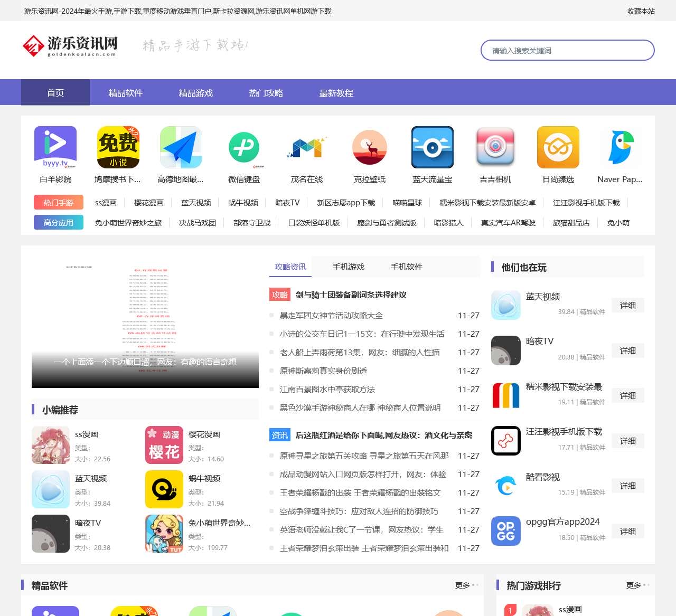Switch to the 手机游戏 tab
The image size is (676, 616).
(x=349, y=267)
